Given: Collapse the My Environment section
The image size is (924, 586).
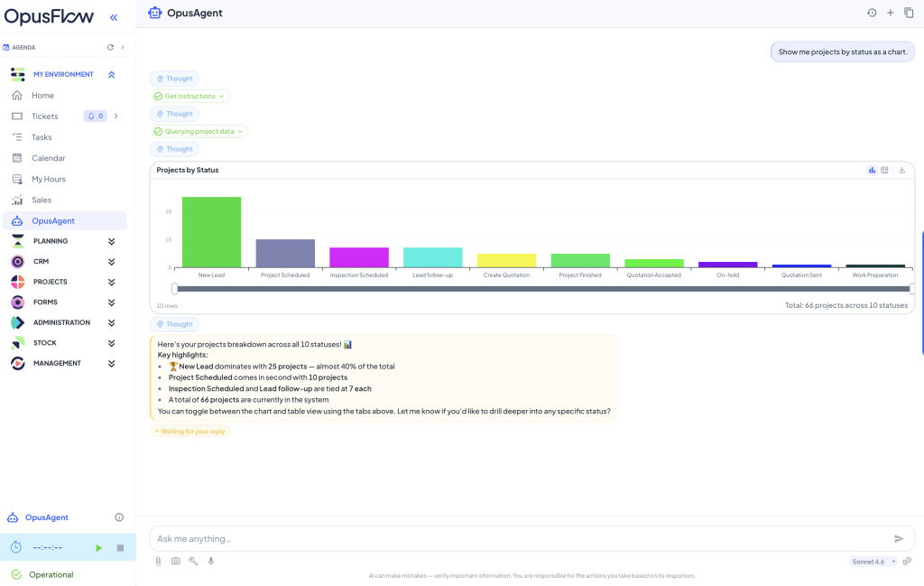Looking at the screenshot, I should tap(111, 75).
